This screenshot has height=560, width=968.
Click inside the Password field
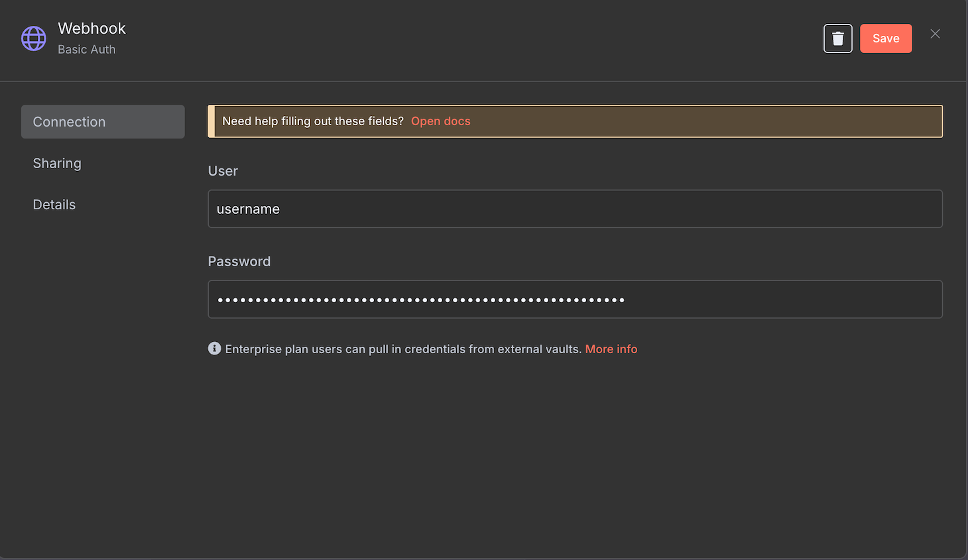(575, 299)
